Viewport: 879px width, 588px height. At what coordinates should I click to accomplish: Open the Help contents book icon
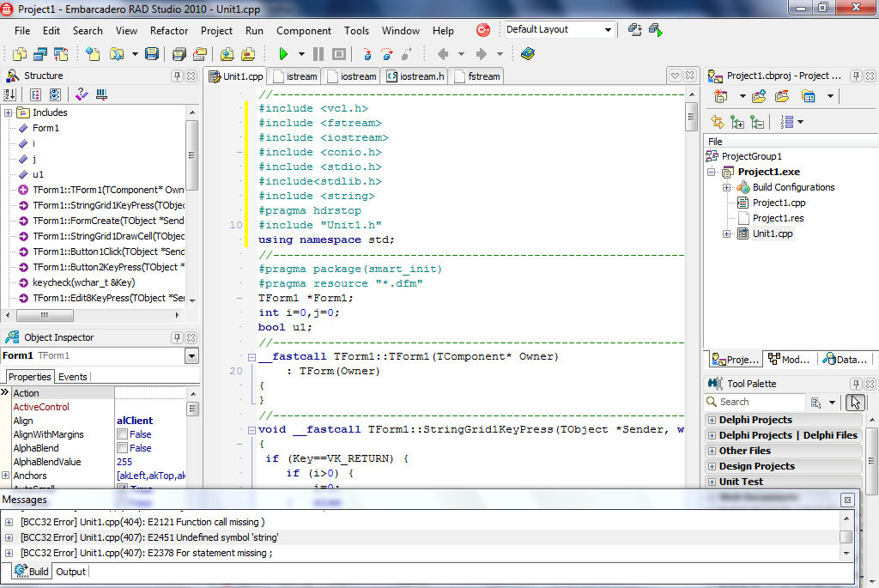527,54
